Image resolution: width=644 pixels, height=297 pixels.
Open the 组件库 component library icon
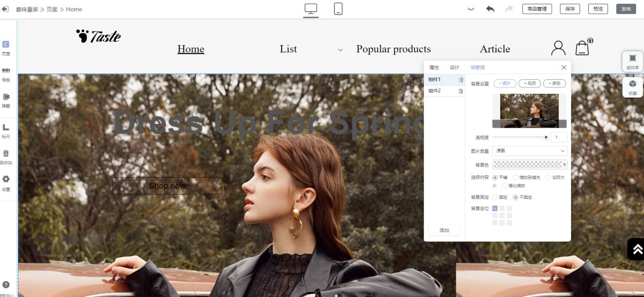(x=633, y=61)
